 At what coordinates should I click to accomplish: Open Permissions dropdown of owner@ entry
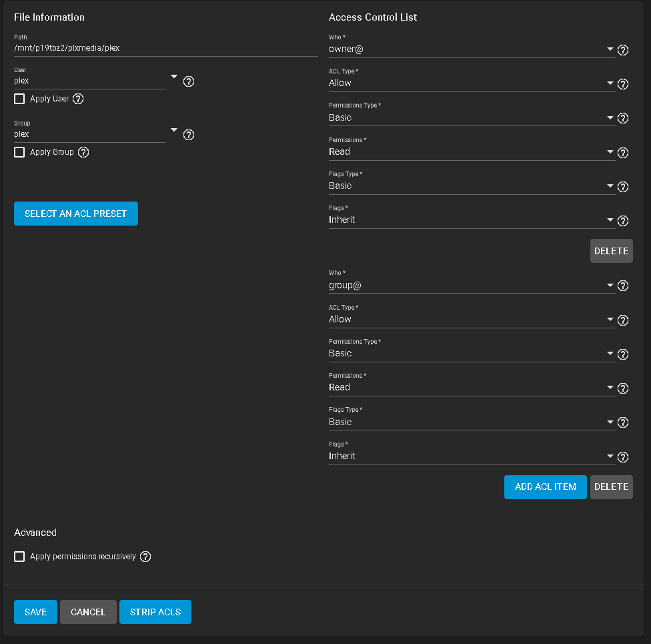pyautogui.click(x=472, y=151)
